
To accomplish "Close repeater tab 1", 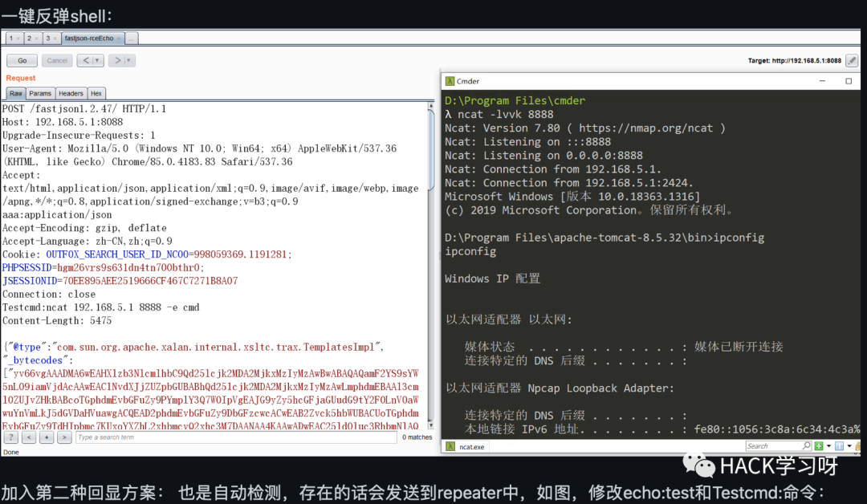I will coord(18,39).
